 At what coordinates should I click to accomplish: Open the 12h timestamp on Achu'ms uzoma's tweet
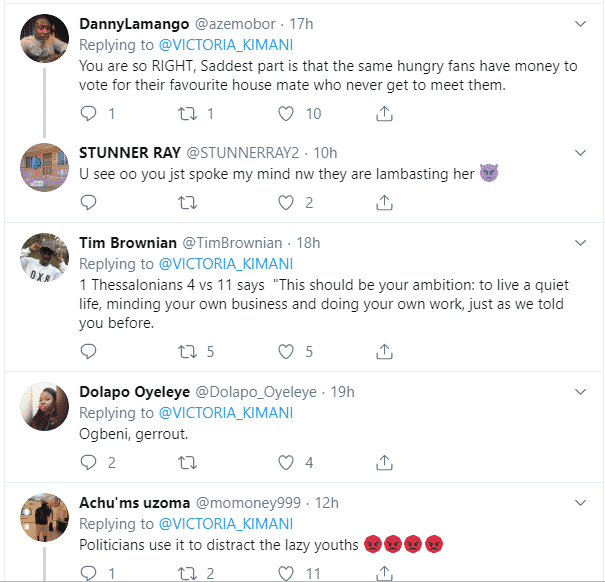(x=326, y=502)
